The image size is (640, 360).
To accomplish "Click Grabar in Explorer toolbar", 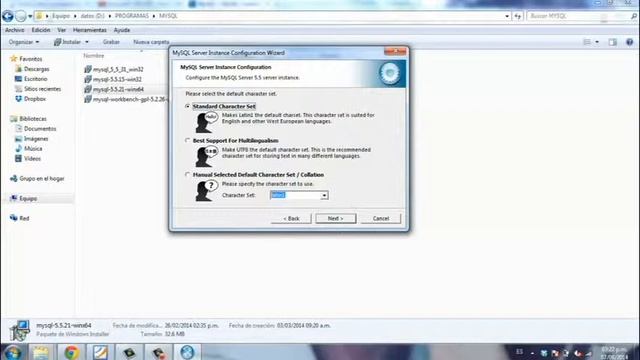I will pos(111,42).
